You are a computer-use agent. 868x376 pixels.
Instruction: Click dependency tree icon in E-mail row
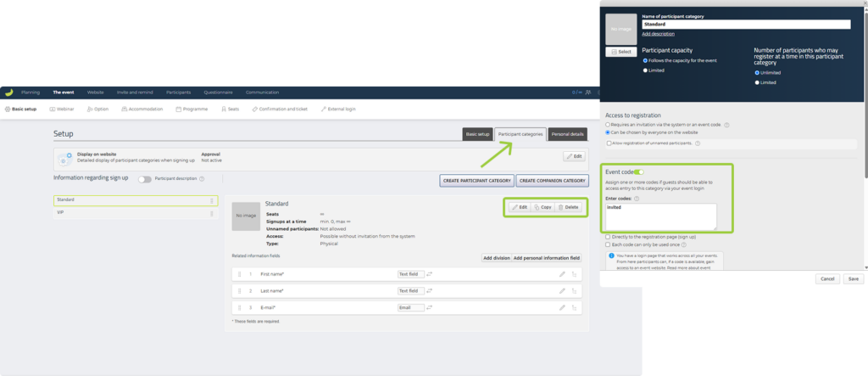[574, 307]
